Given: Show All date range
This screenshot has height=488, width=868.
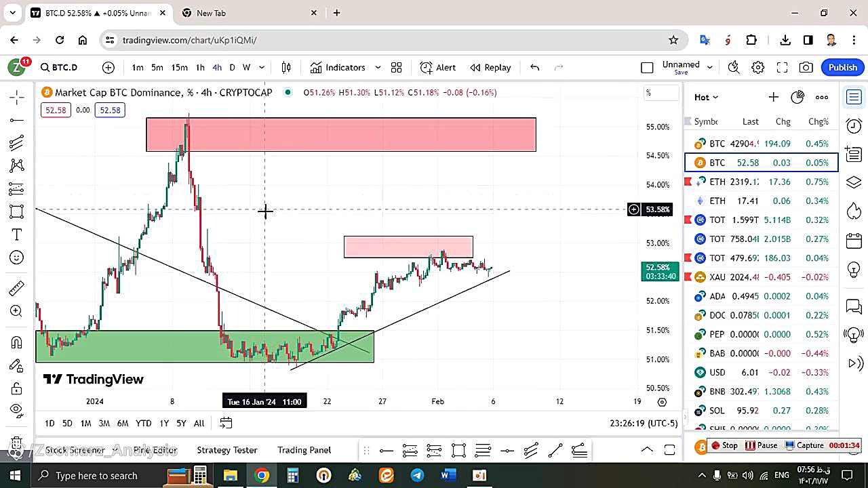Looking at the screenshot, I should point(199,423).
